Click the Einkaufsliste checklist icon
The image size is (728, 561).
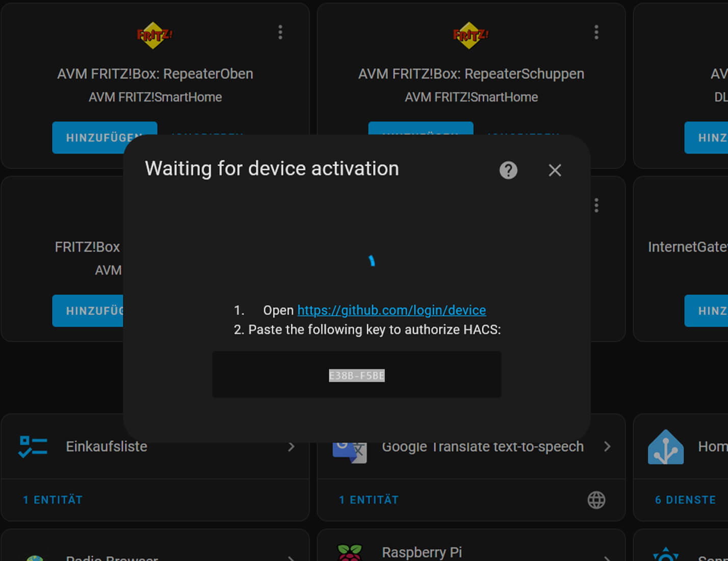click(33, 447)
